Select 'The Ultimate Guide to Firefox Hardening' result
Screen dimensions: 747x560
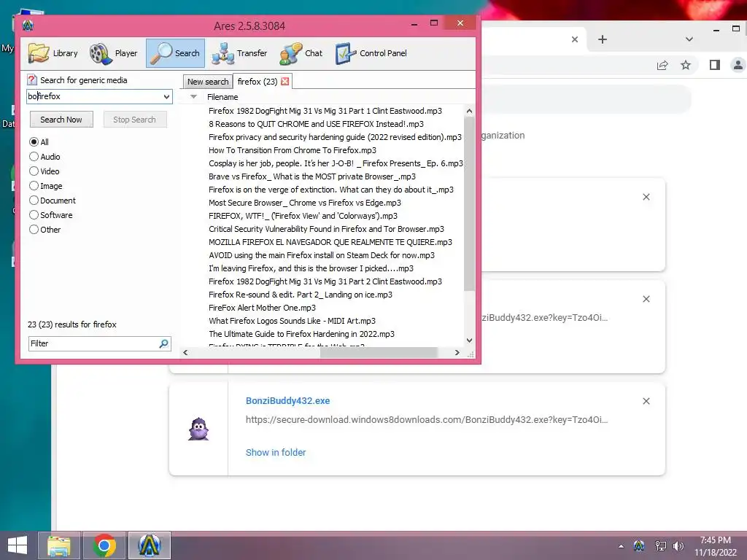[301, 334]
